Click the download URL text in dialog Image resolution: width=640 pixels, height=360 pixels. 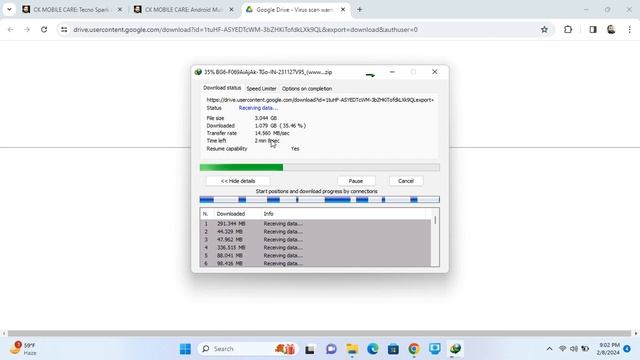click(320, 100)
